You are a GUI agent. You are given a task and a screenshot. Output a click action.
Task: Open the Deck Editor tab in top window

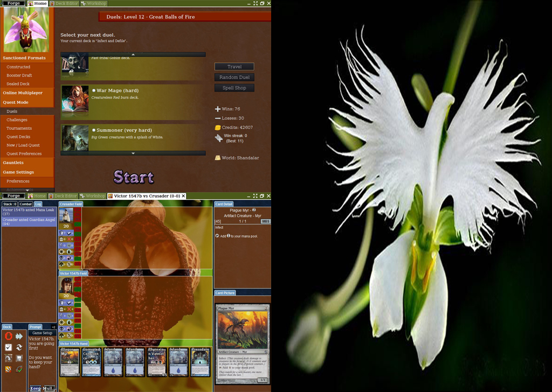tap(64, 3)
